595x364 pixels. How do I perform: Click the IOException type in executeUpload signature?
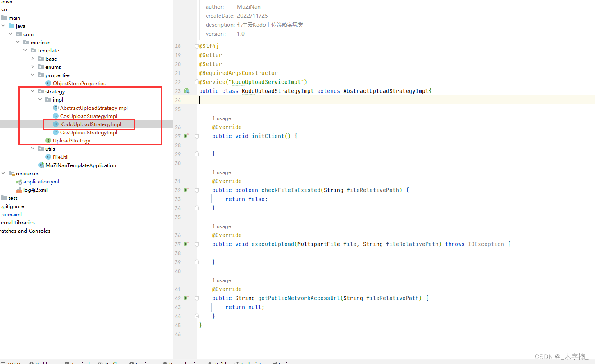tap(486, 244)
